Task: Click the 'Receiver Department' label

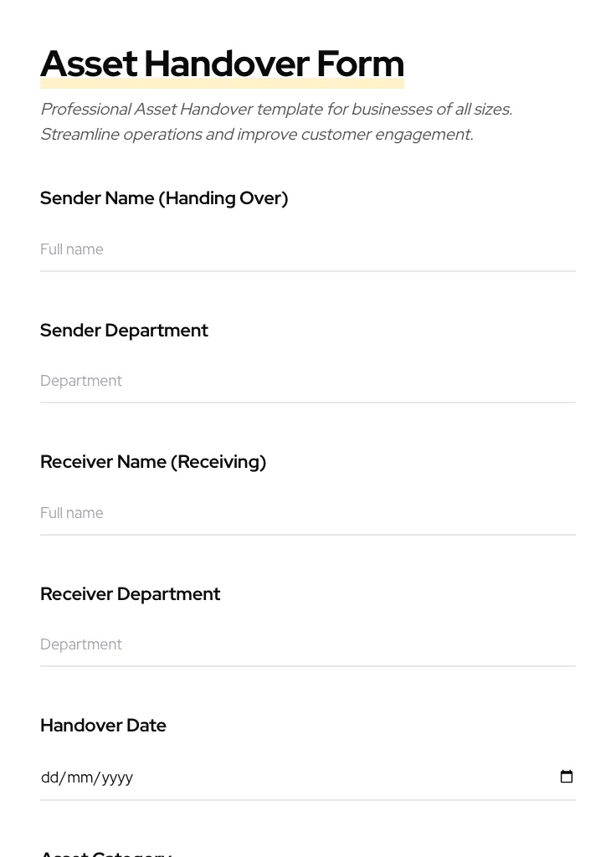Action: click(130, 594)
